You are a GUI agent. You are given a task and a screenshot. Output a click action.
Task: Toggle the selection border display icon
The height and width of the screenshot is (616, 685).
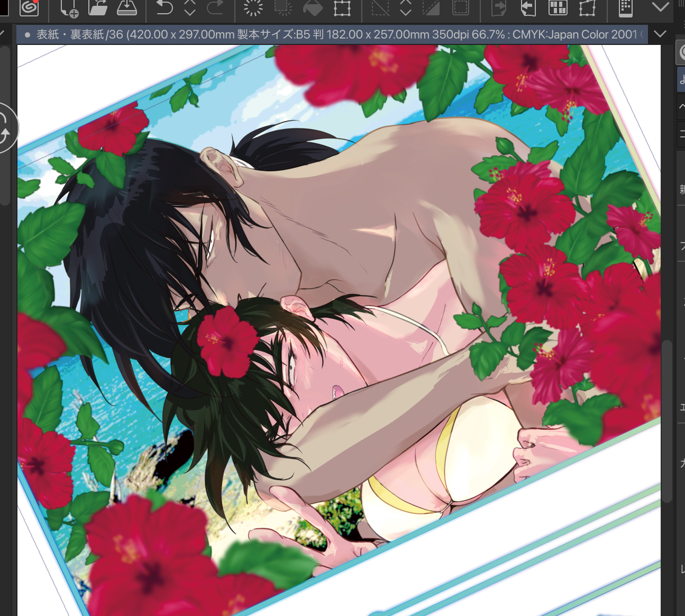[x=461, y=7]
